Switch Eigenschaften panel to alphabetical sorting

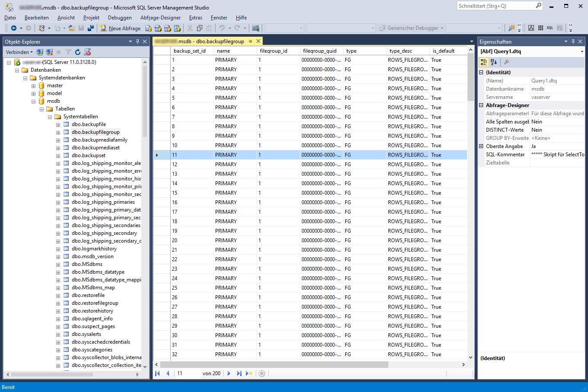pyautogui.click(x=493, y=62)
